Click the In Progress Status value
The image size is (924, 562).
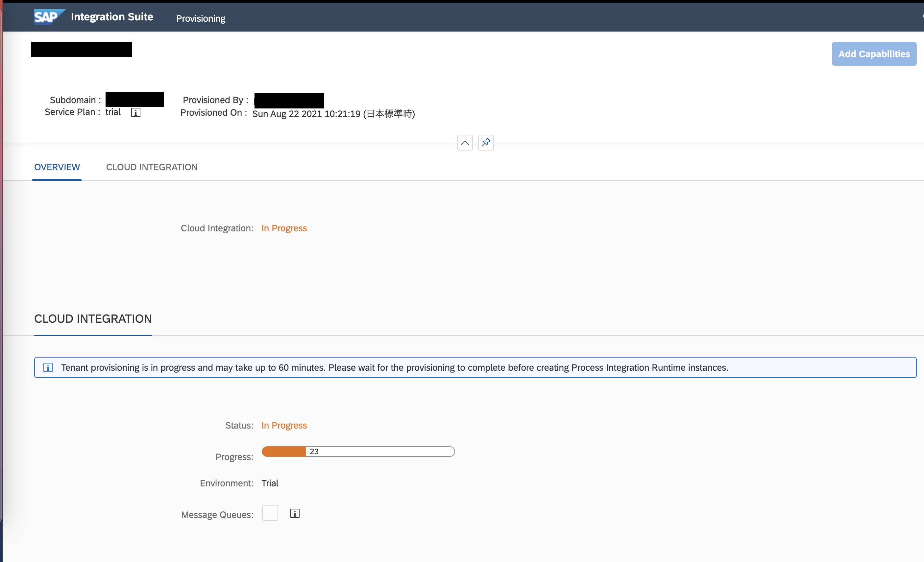coord(284,426)
